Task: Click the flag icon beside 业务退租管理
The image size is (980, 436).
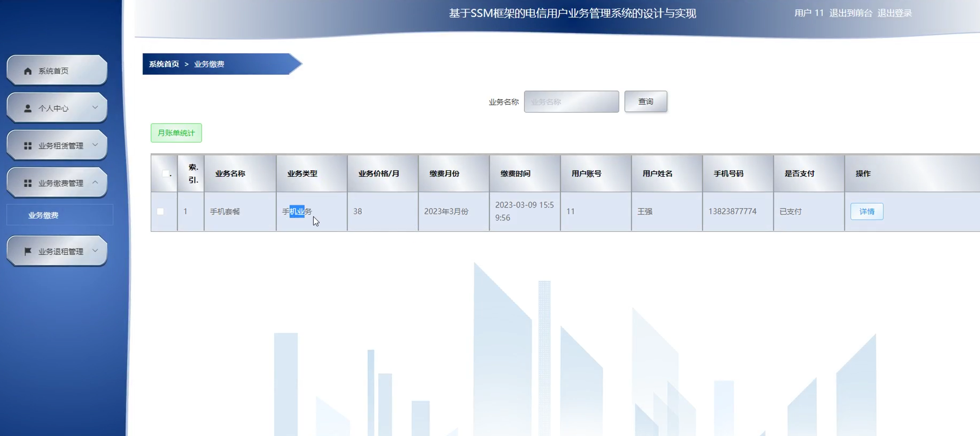Action: (28, 251)
